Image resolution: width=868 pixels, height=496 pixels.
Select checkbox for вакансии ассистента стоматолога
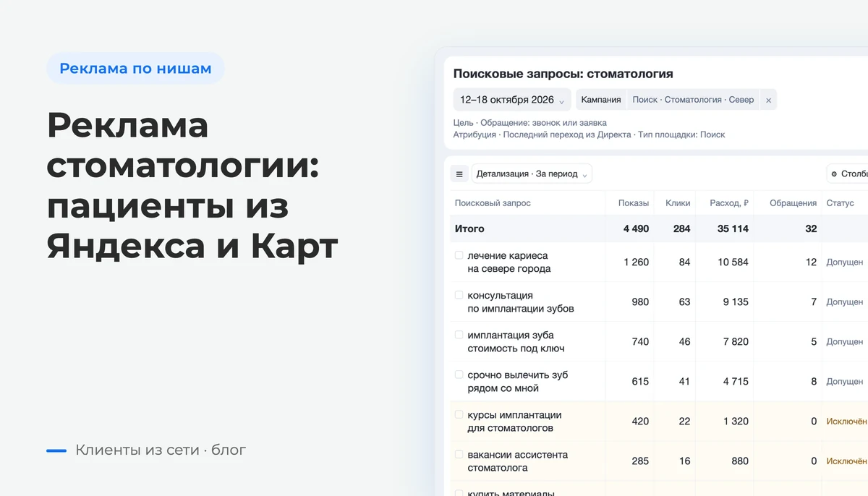pos(459,454)
